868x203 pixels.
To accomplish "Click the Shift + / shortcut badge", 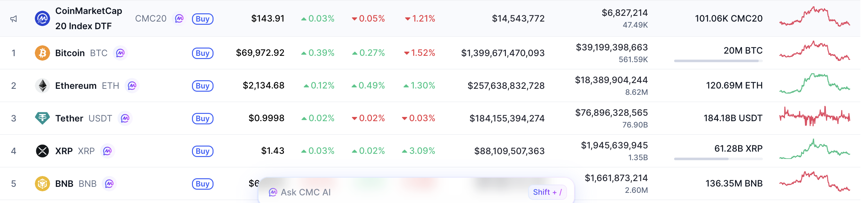I will pos(547,192).
